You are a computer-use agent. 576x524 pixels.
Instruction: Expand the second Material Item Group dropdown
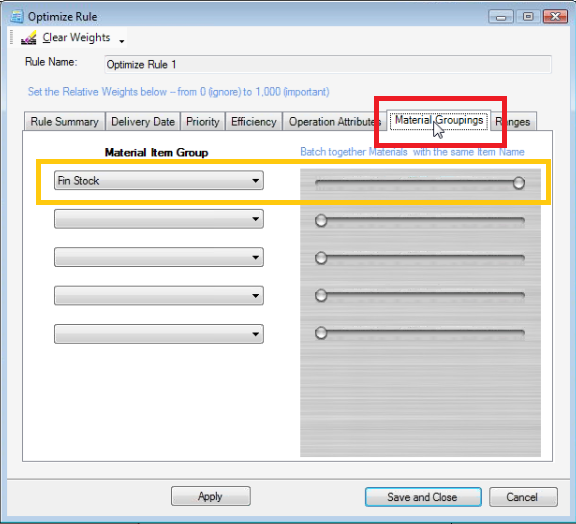pyautogui.click(x=159, y=219)
